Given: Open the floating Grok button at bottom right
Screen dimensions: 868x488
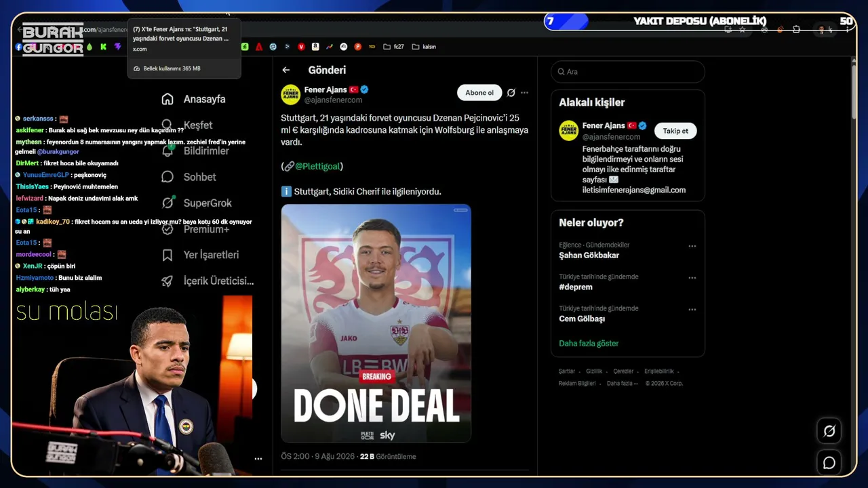Looking at the screenshot, I should (x=829, y=431).
